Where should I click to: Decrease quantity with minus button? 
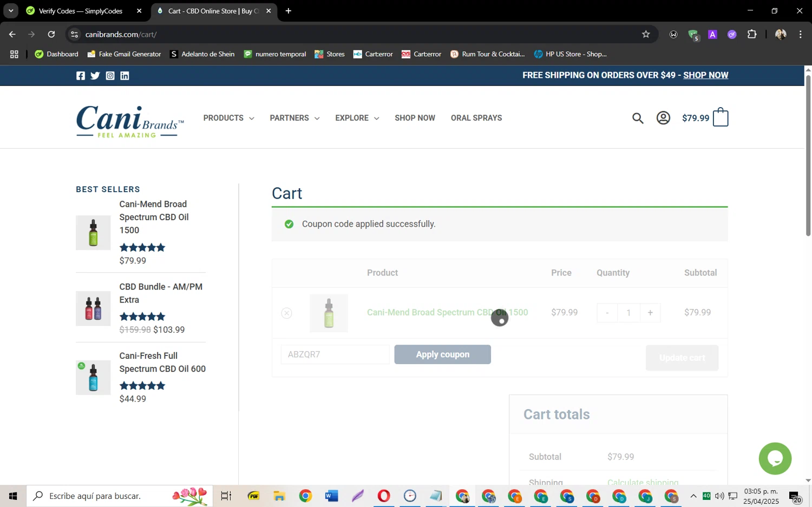coord(607,313)
